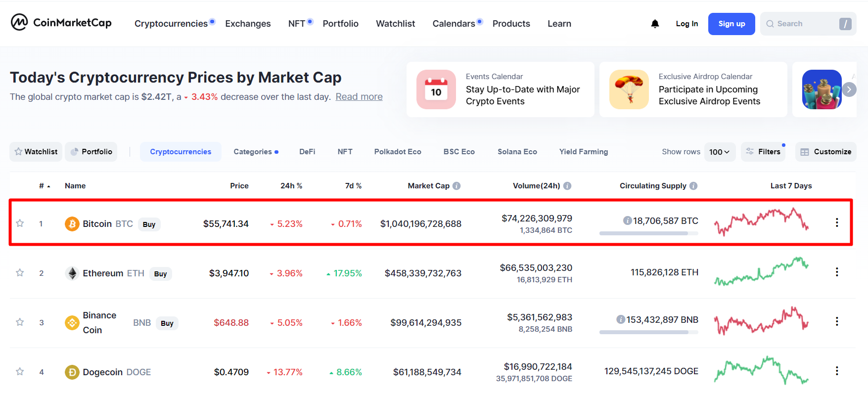This screenshot has width=868, height=395.
Task: Click the Sign up button
Action: coord(731,24)
